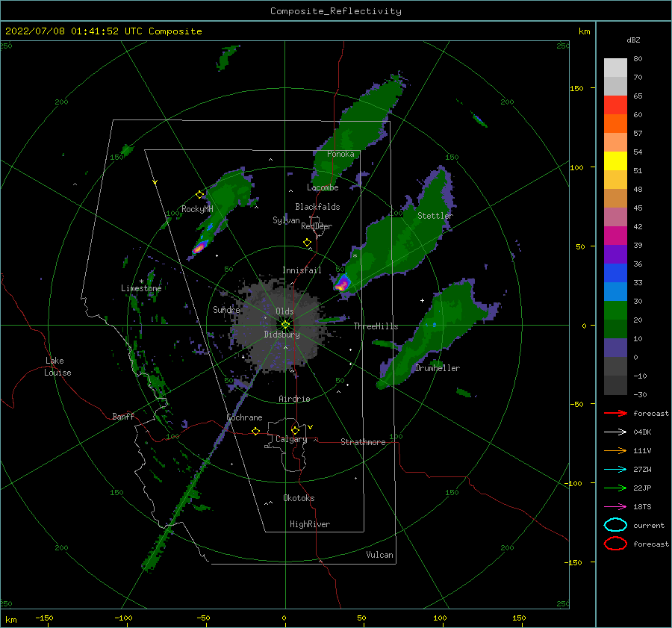Click the 150 value on right km axis
The width and height of the screenshot is (672, 628).
[576, 88]
